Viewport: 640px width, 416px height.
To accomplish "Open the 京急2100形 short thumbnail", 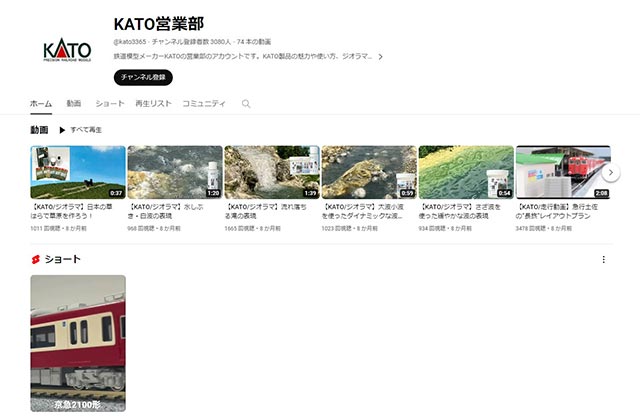I will point(78,343).
